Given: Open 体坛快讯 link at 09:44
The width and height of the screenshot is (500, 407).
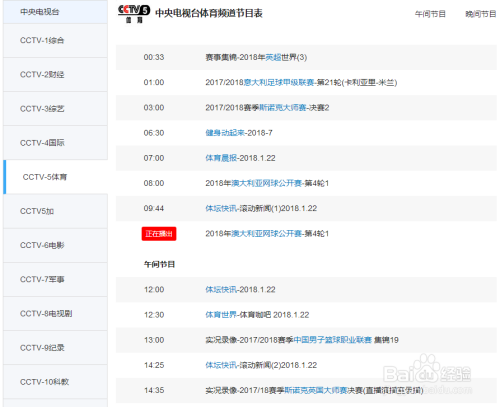Looking at the screenshot, I should 221,208.
